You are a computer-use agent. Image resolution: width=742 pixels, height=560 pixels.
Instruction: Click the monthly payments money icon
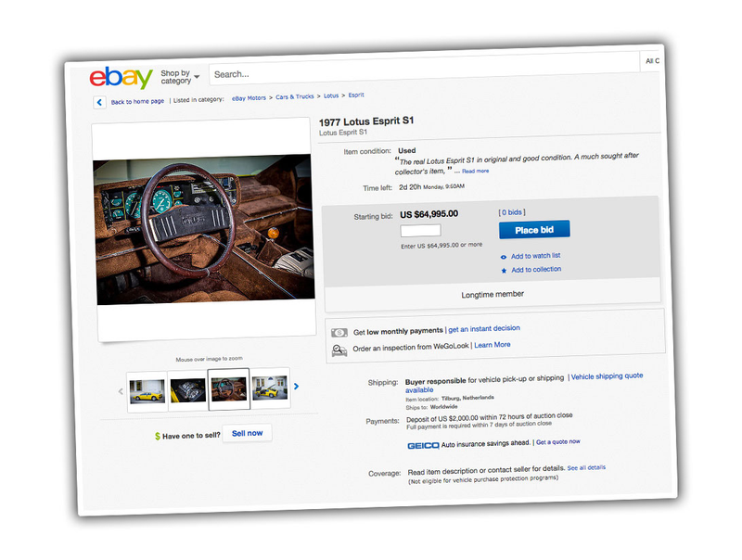[x=339, y=333]
